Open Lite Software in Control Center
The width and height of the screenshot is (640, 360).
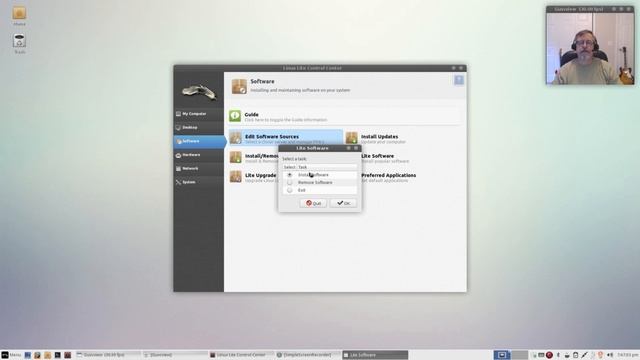coord(378,156)
